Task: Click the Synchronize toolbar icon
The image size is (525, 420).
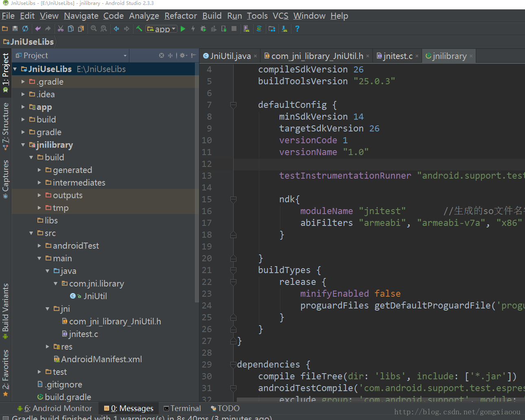Action: click(25, 28)
